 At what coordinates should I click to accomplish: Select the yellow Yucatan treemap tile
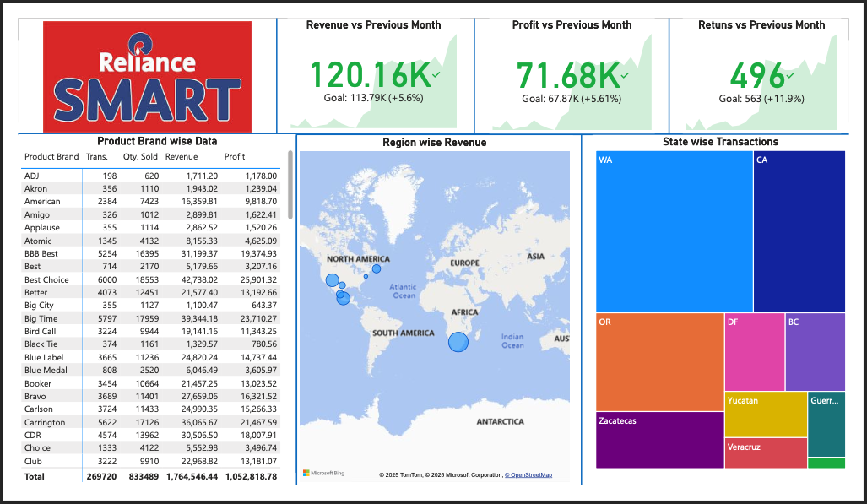[x=766, y=415]
